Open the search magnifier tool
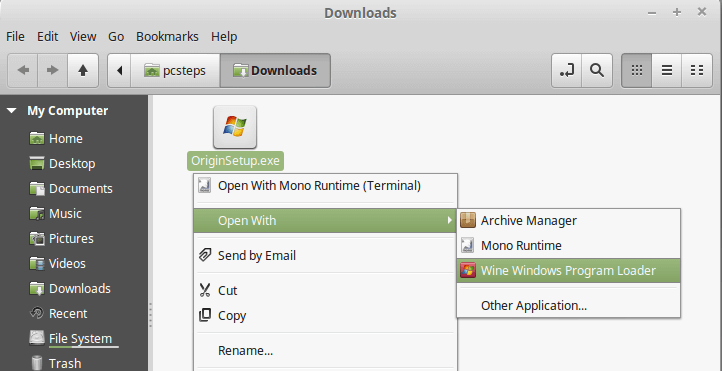 tap(597, 70)
